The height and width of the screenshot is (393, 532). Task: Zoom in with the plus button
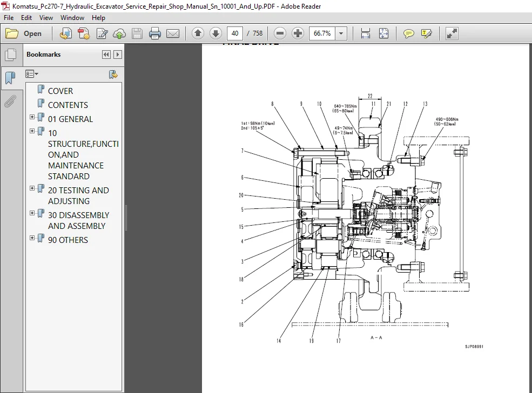pyautogui.click(x=298, y=33)
